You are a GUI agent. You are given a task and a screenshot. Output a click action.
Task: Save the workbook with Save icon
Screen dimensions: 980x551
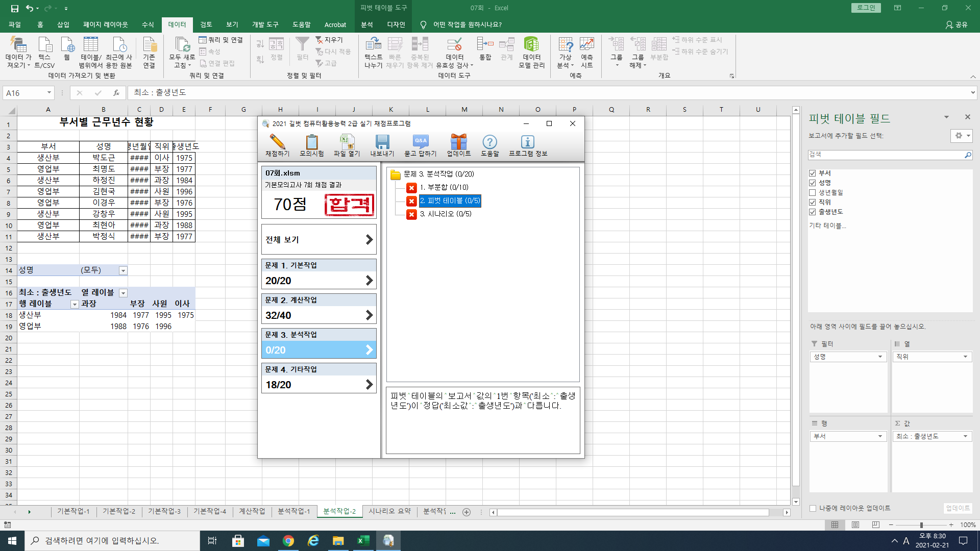point(14,8)
